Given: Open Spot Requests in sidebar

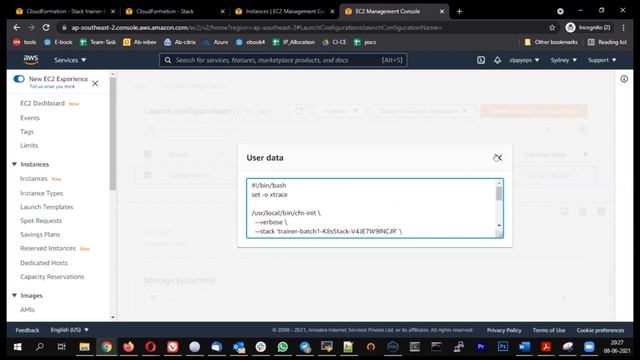Looking at the screenshot, I should [41, 221].
